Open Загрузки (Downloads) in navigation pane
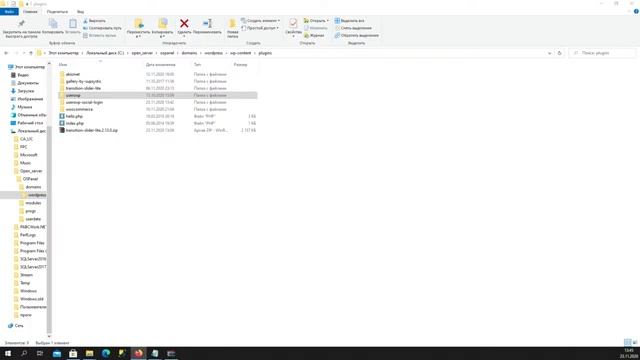 pos(25,91)
